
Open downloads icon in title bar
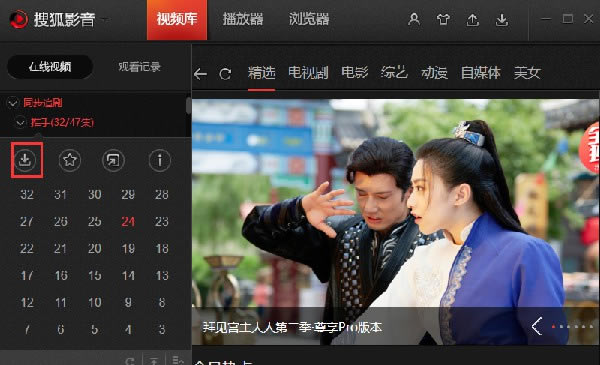point(502,20)
